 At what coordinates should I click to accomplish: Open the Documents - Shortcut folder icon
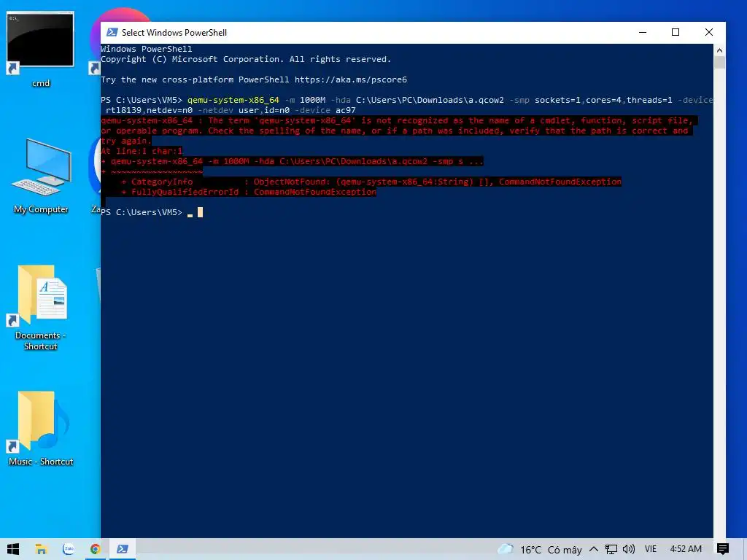[x=41, y=307]
